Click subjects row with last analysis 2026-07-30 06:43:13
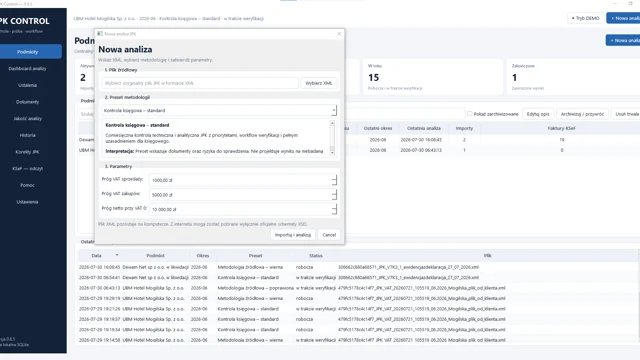The width and height of the screenshot is (640, 360). 492,150
